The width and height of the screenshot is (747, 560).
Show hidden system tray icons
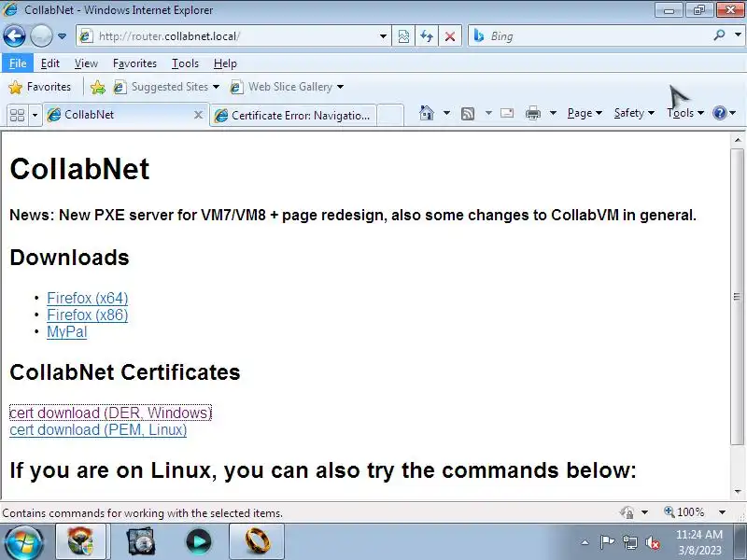585,542
